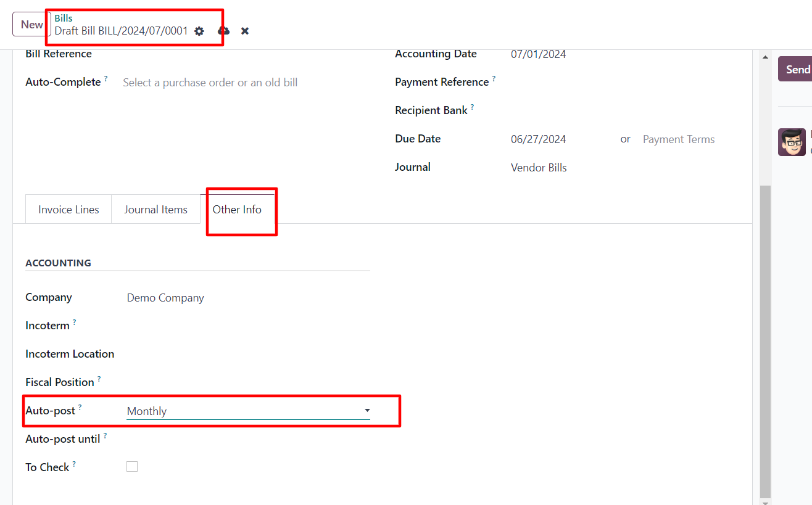Image resolution: width=812 pixels, height=505 pixels.
Task: Discard changes with the X icon
Action: (x=245, y=31)
